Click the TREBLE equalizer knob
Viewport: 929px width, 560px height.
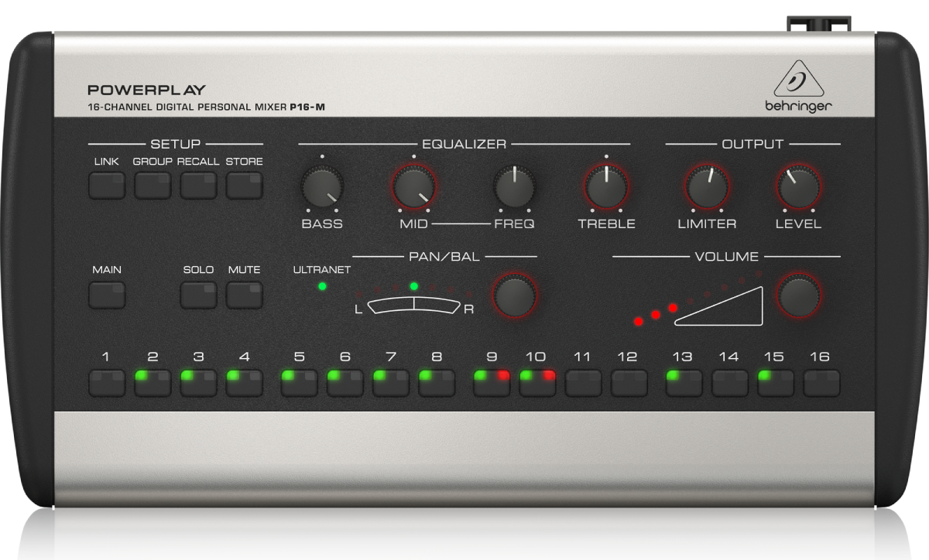(606, 186)
